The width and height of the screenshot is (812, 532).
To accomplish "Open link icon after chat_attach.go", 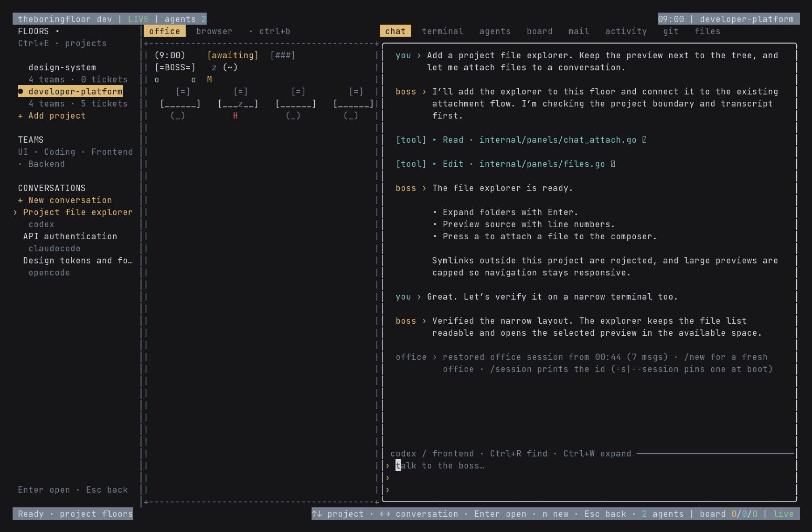I will [x=645, y=140].
